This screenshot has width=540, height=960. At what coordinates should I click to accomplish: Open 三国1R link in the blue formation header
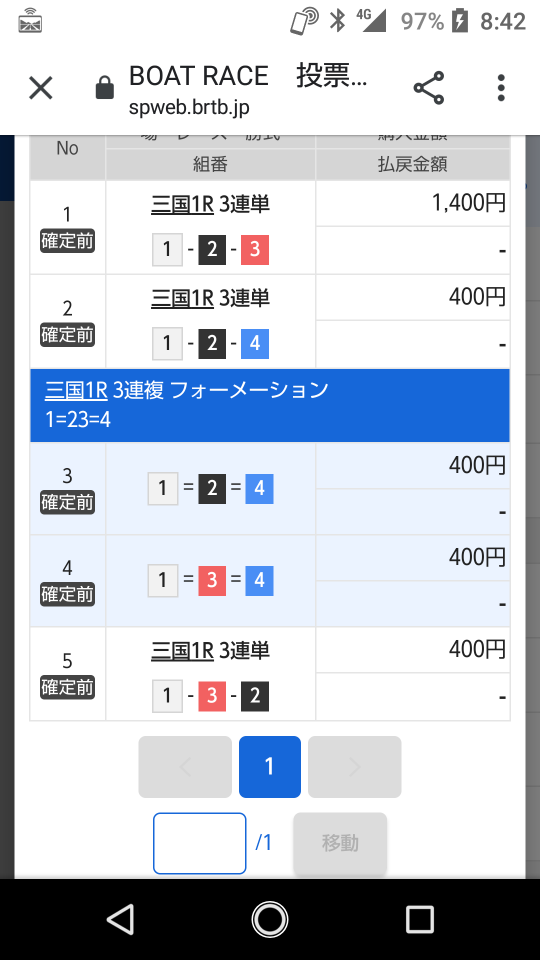click(76, 390)
